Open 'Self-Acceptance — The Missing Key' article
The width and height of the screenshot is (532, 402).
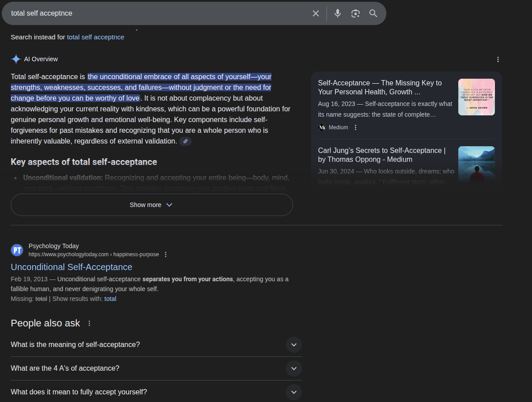point(380,87)
